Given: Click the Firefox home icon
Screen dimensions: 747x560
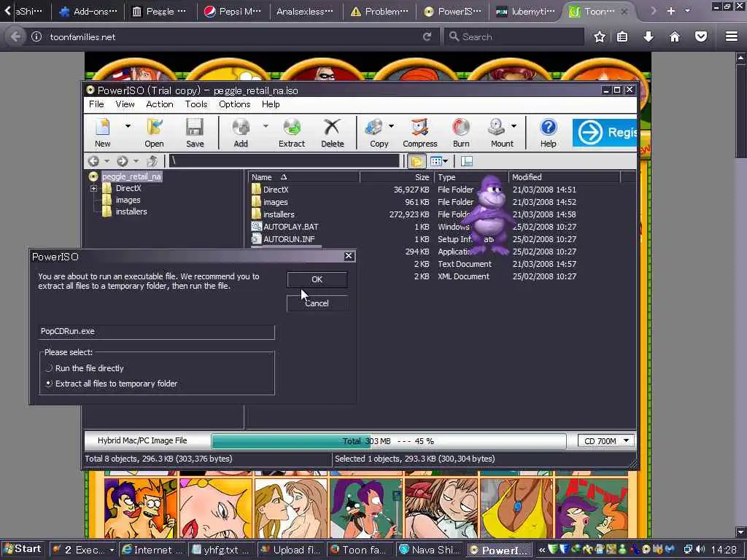Looking at the screenshot, I should 675,36.
